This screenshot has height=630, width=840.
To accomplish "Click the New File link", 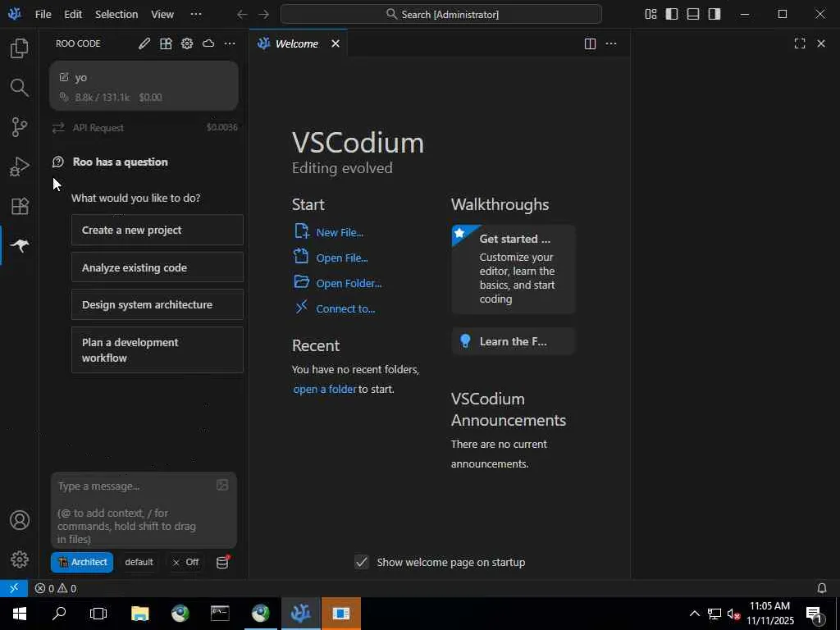I will 339,232.
